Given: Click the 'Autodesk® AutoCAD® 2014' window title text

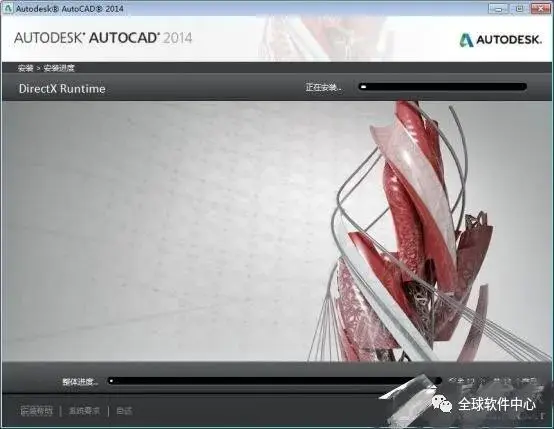Looking at the screenshot, I should coord(70,8).
